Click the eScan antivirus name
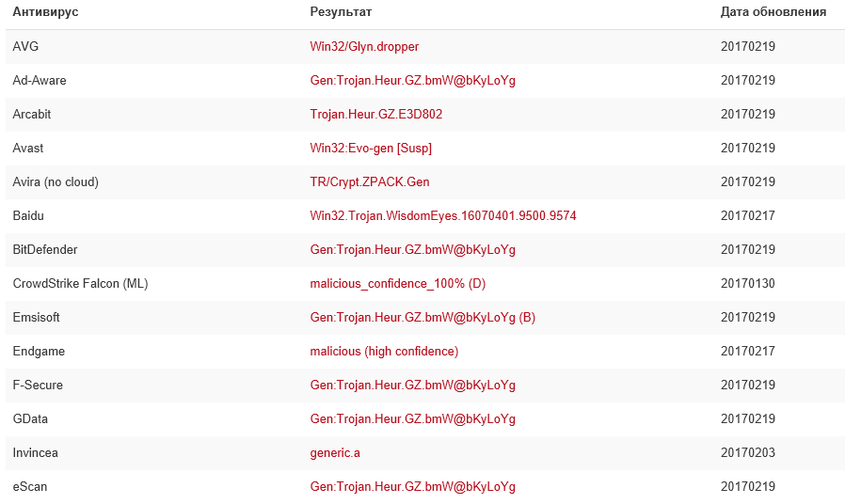 pos(30,486)
